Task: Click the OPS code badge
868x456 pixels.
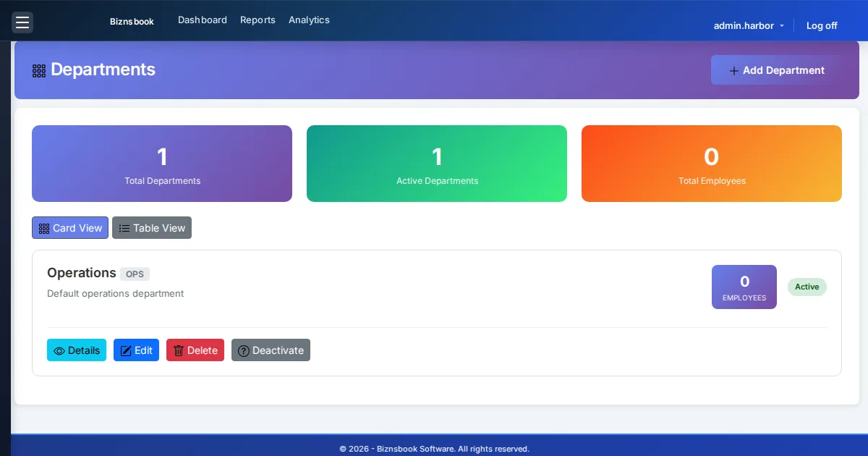Action: (x=135, y=274)
